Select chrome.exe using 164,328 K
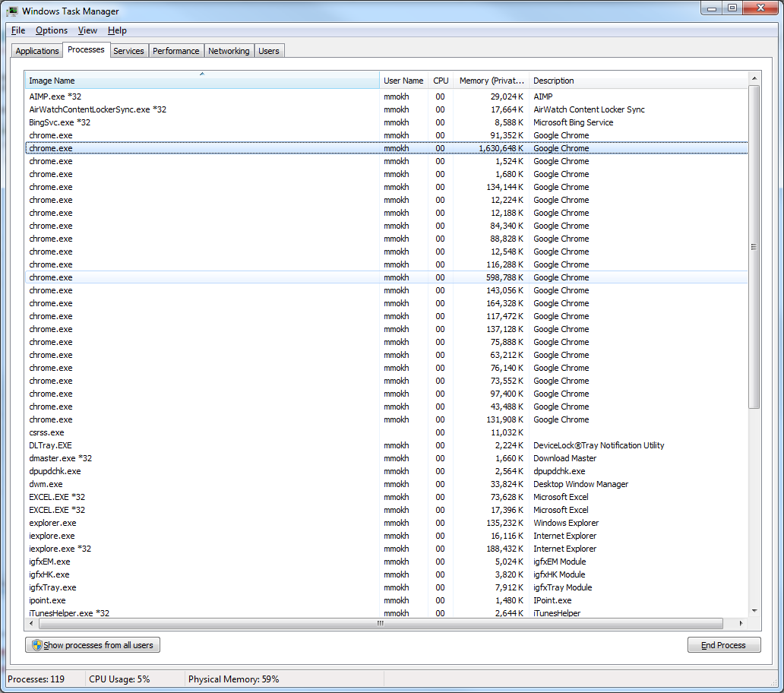 387,303
